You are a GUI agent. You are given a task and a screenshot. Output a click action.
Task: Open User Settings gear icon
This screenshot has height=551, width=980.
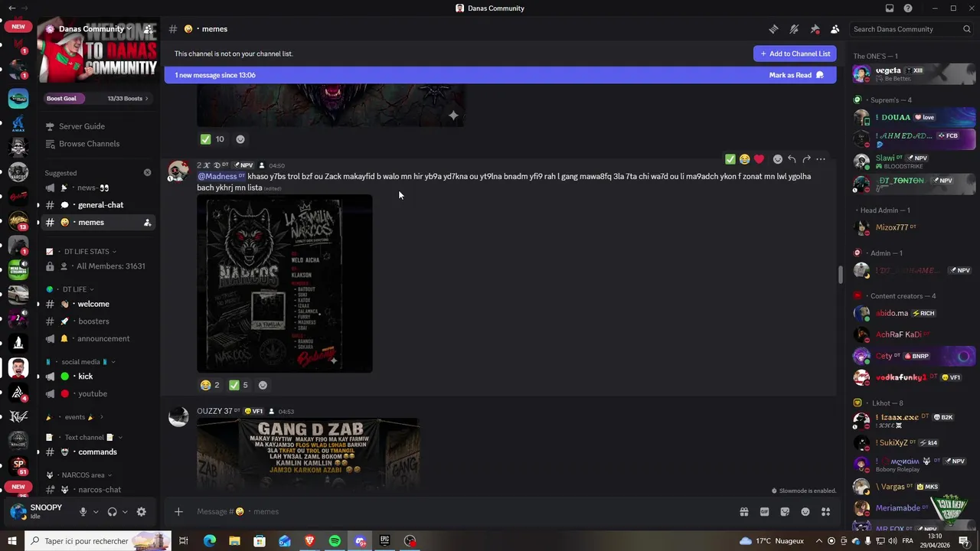(x=141, y=511)
